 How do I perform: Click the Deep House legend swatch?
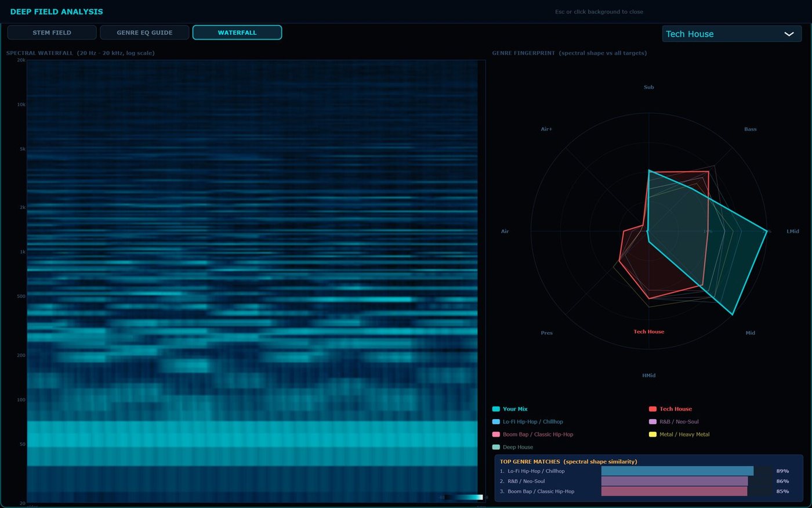pyautogui.click(x=496, y=448)
